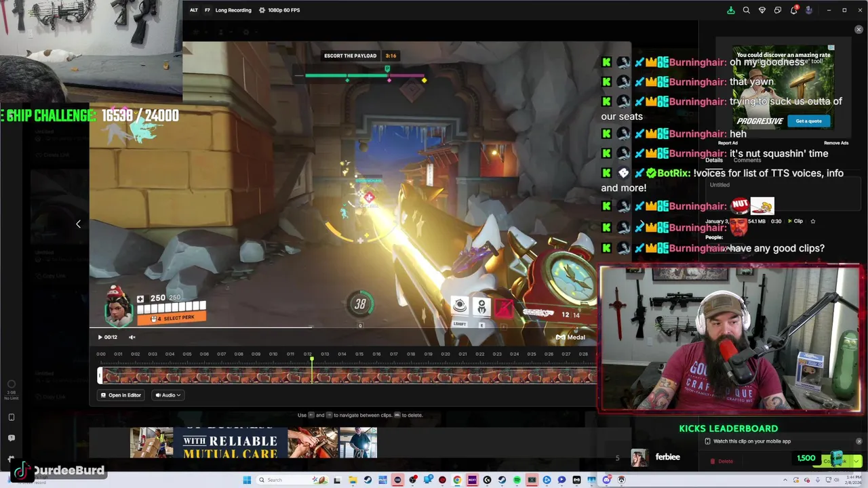Click the Remove Ads link
The image size is (868, 488).
pyautogui.click(x=836, y=143)
